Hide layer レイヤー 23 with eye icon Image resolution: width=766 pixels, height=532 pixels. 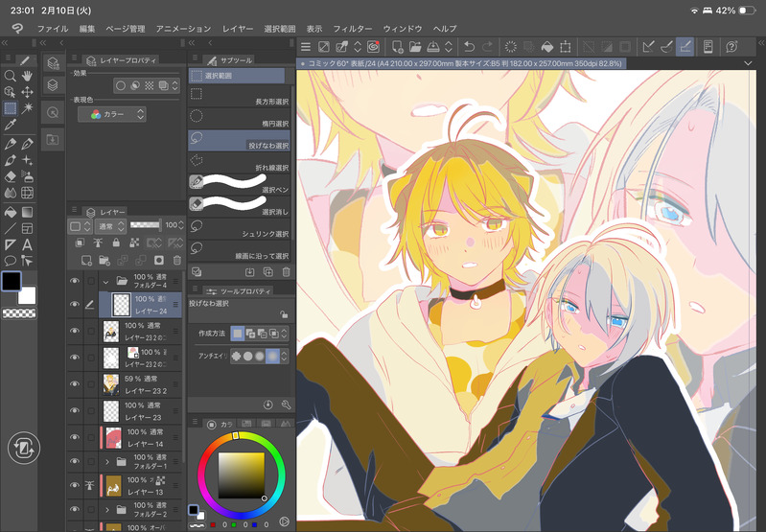(75, 410)
